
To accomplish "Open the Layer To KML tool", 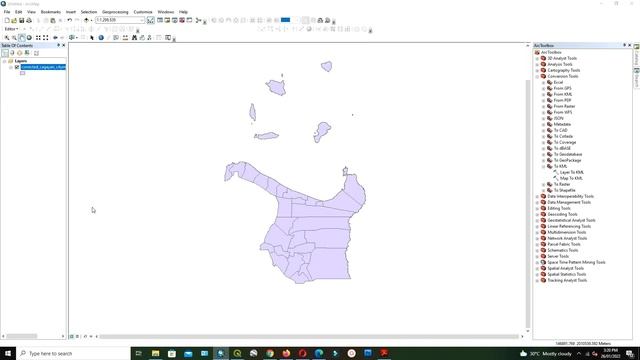I will tap(571, 172).
